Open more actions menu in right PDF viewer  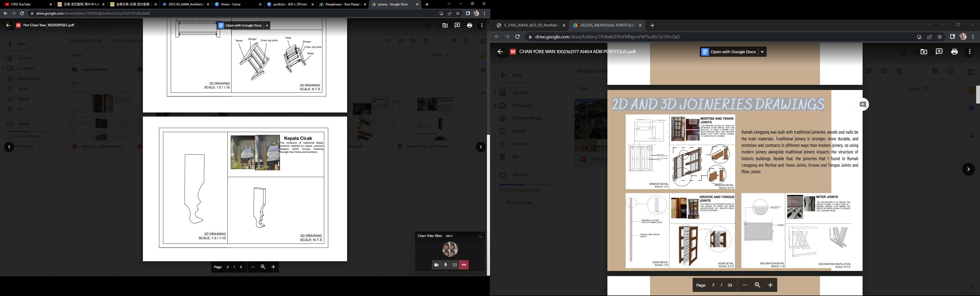click(x=969, y=52)
